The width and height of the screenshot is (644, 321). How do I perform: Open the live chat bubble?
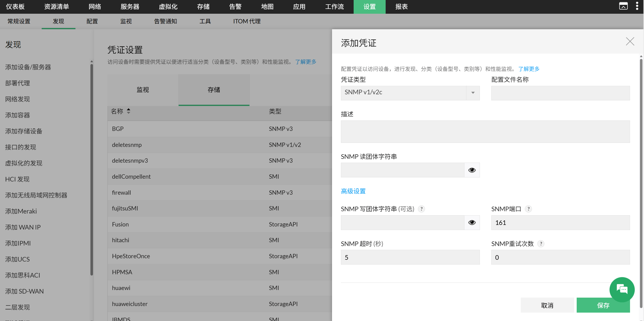[x=622, y=289]
